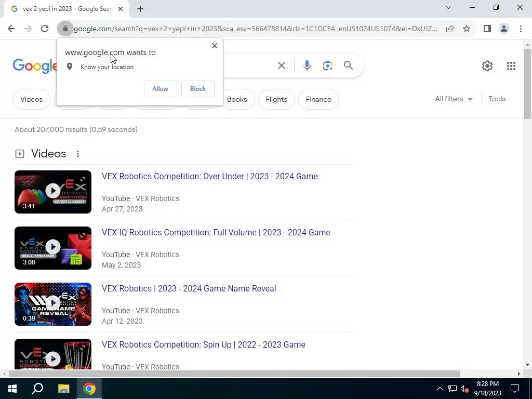Open network status tray icon
The image size is (532, 399).
pos(453,389)
